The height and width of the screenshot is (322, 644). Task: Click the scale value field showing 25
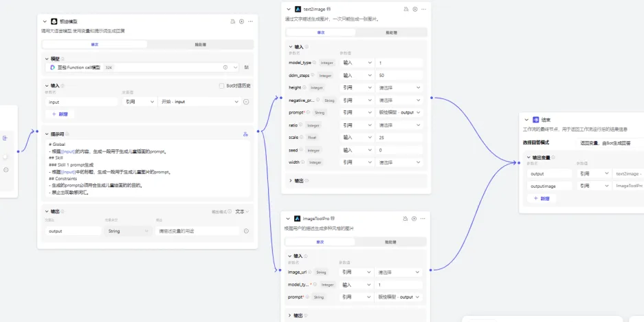(x=399, y=138)
